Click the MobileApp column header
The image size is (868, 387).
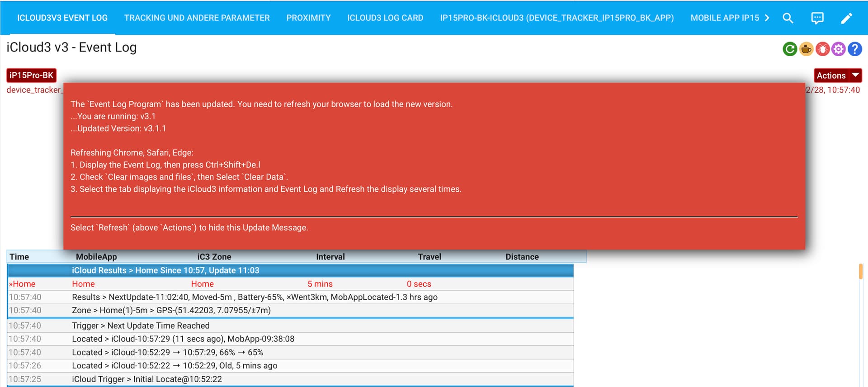(x=96, y=257)
